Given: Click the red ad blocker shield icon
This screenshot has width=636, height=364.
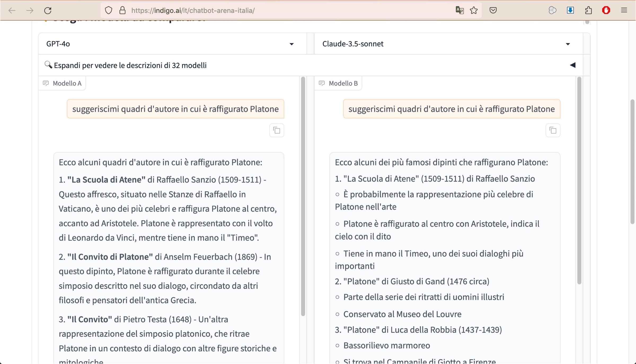Looking at the screenshot, I should click(x=606, y=10).
